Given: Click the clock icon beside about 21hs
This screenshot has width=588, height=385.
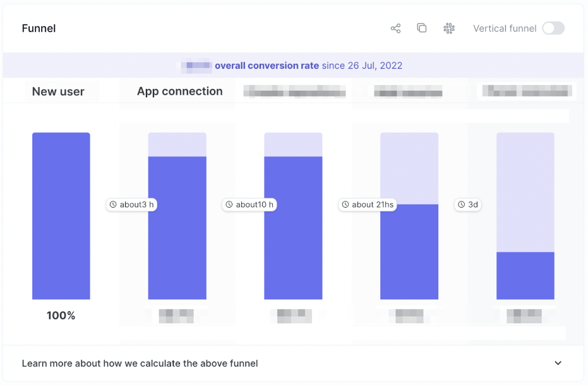Looking at the screenshot, I should click(x=345, y=204).
